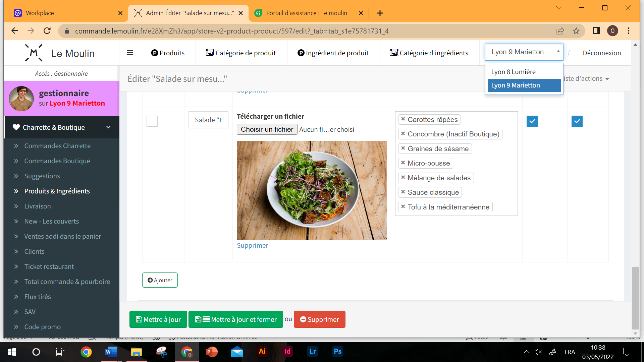
Task: Remove the Sauce classique tag
Action: point(403,192)
